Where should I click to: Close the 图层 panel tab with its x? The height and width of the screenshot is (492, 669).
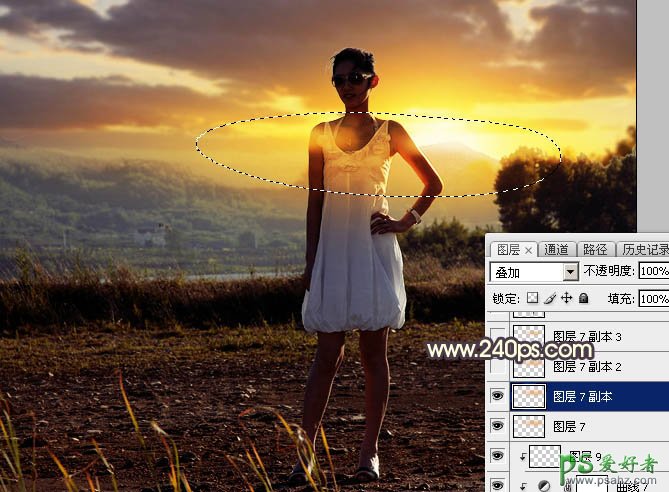coord(529,250)
